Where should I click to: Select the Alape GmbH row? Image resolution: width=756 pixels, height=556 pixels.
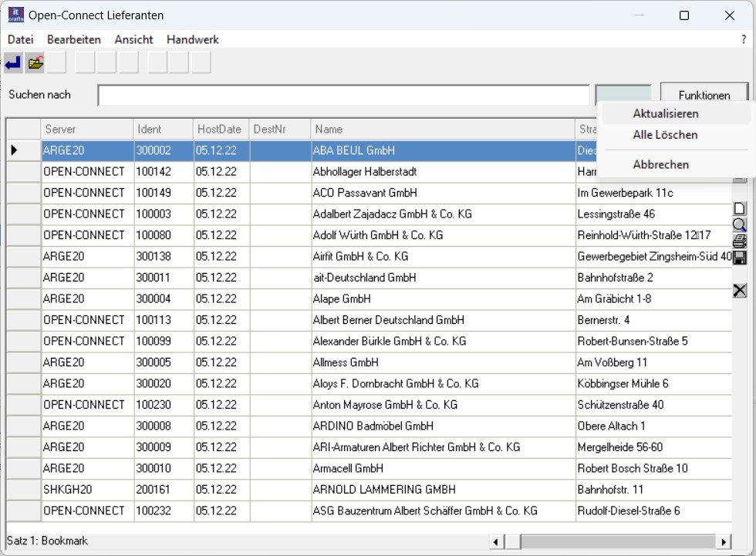[x=342, y=298]
